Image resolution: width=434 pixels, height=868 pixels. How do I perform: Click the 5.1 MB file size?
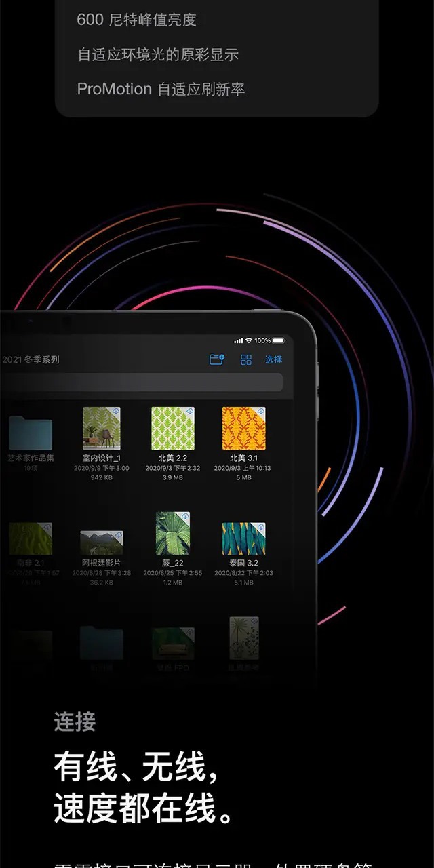[244, 583]
